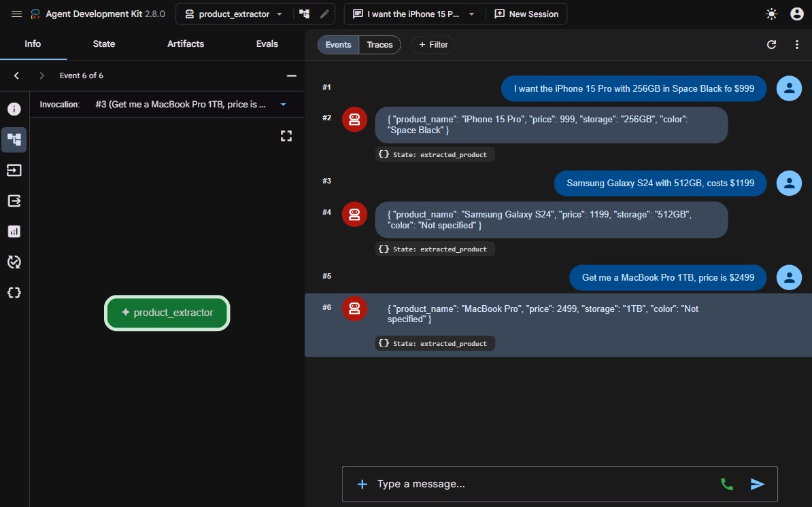Select the metrics chart sidebar icon
This screenshot has height=507, width=812.
point(14,231)
